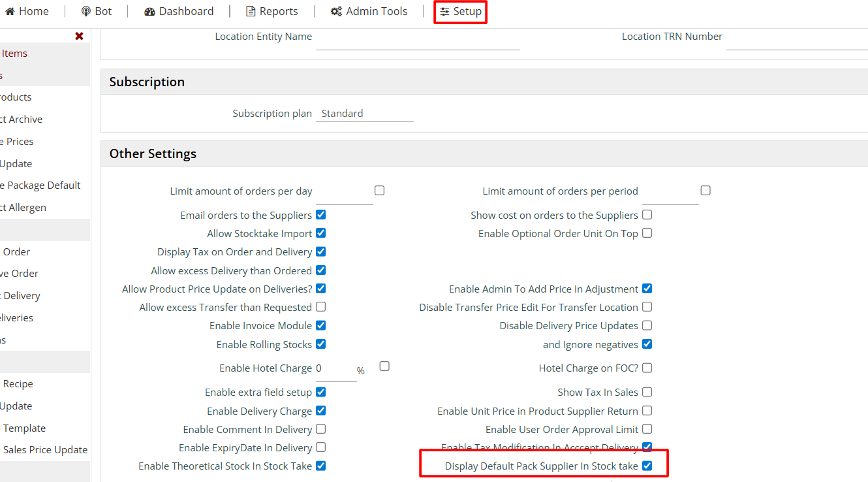Click the Dashboard gauge icon

click(149, 11)
